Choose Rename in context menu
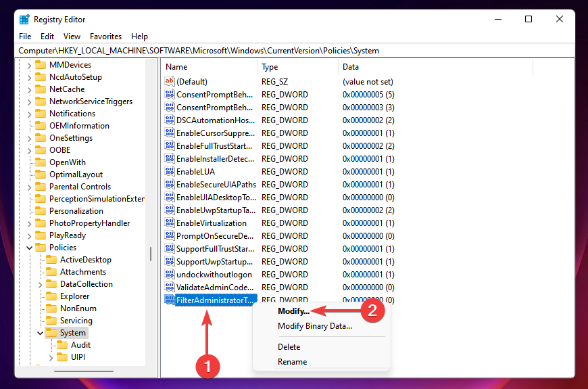Viewport: 588px width, 389px height. [x=292, y=362]
